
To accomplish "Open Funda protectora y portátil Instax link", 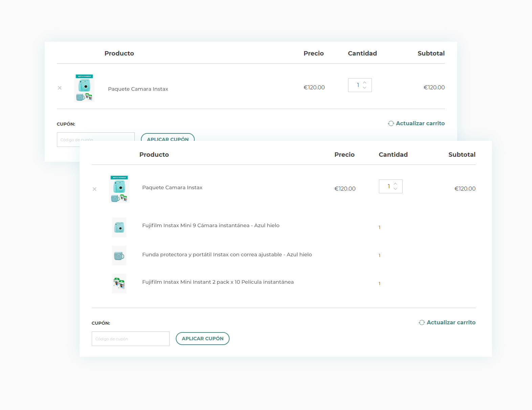I will (227, 255).
